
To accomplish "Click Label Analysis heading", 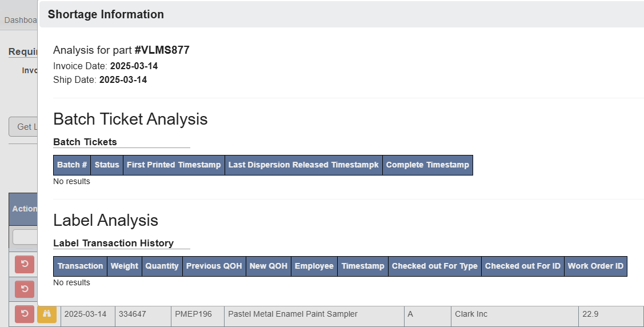I will point(106,221).
